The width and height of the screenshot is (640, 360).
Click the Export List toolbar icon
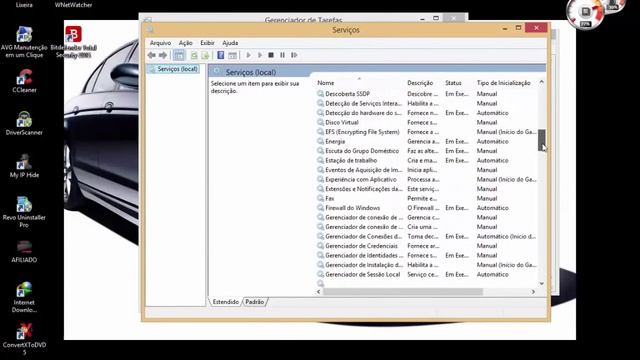205,55
